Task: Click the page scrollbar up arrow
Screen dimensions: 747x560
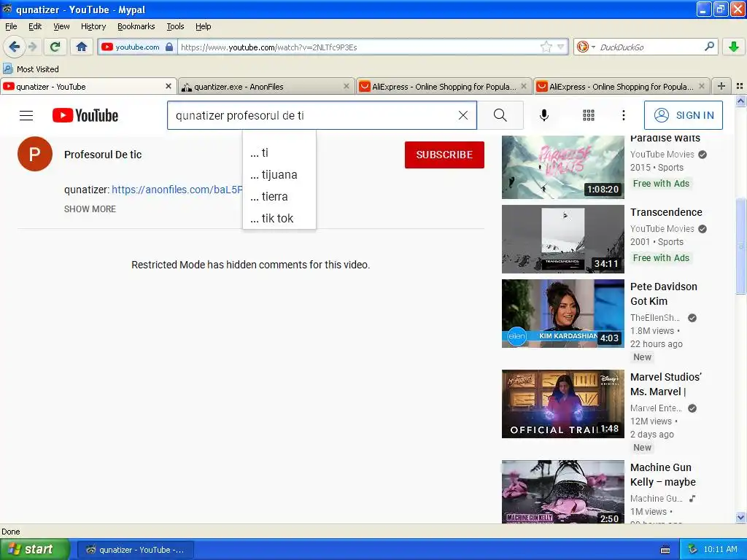Action: click(x=741, y=101)
